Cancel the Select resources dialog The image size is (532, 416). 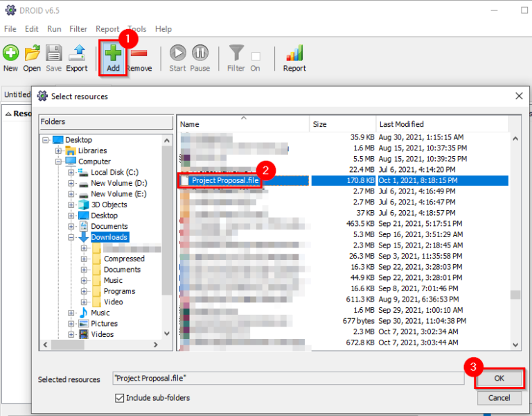coord(499,398)
